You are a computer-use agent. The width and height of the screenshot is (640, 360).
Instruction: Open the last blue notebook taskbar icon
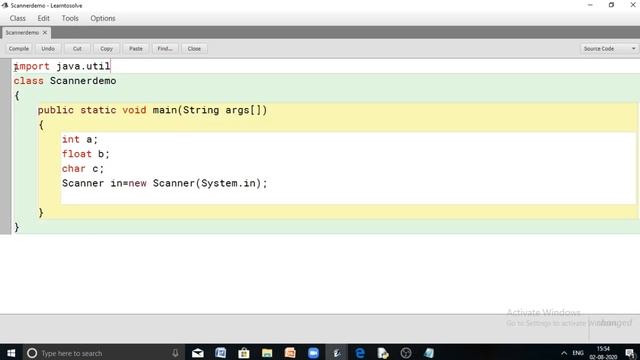[429, 353]
